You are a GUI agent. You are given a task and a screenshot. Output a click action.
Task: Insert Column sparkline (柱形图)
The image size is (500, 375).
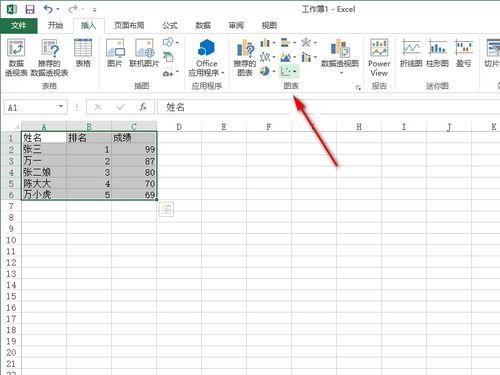[x=438, y=53]
